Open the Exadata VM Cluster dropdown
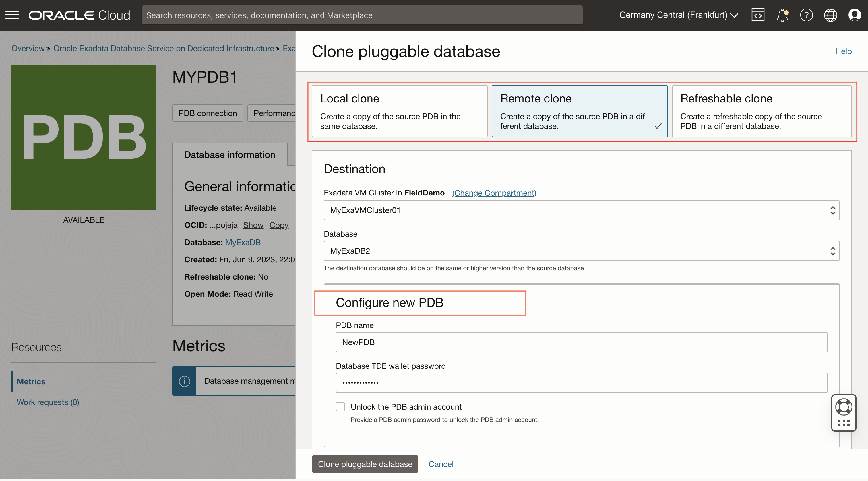This screenshot has height=481, width=868. tap(581, 211)
